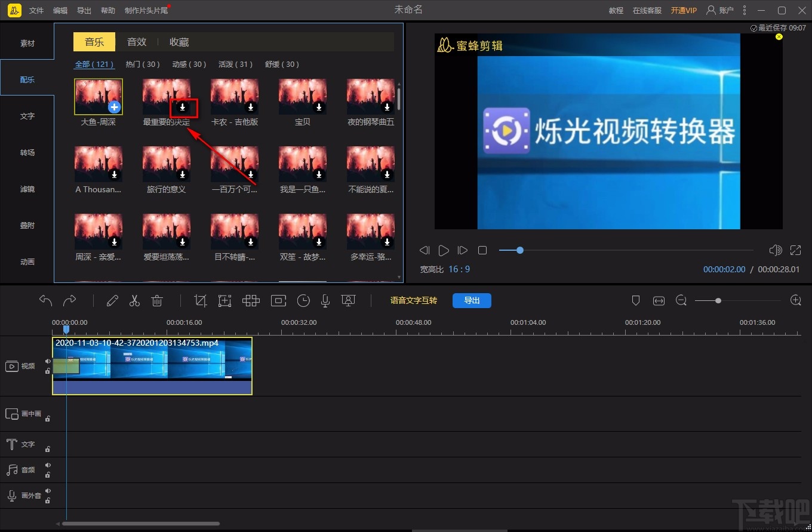Screen dimensions: 812x532
Task: Change the 16 : 9 aspect ratio
Action: point(459,269)
